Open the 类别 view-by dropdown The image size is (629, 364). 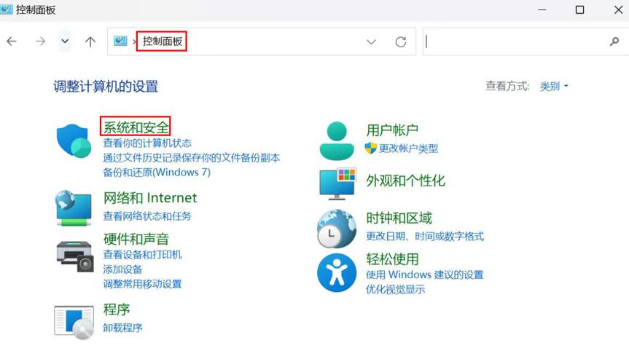point(553,86)
